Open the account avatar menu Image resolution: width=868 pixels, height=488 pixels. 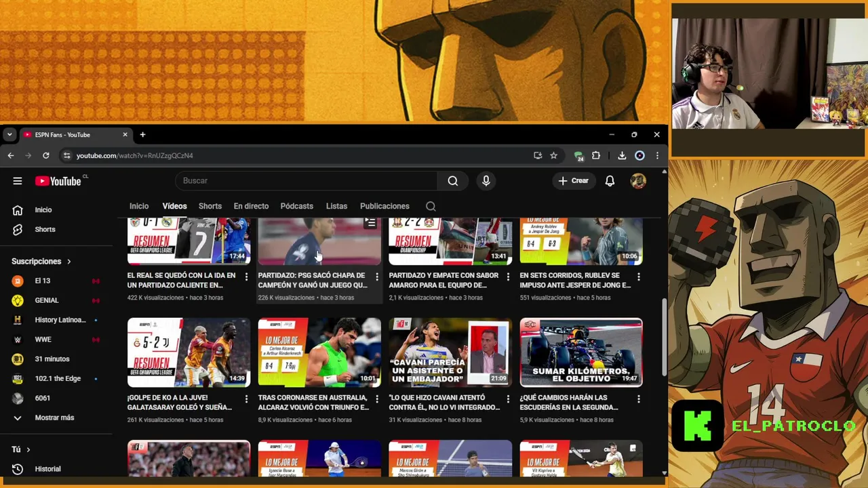(638, 181)
